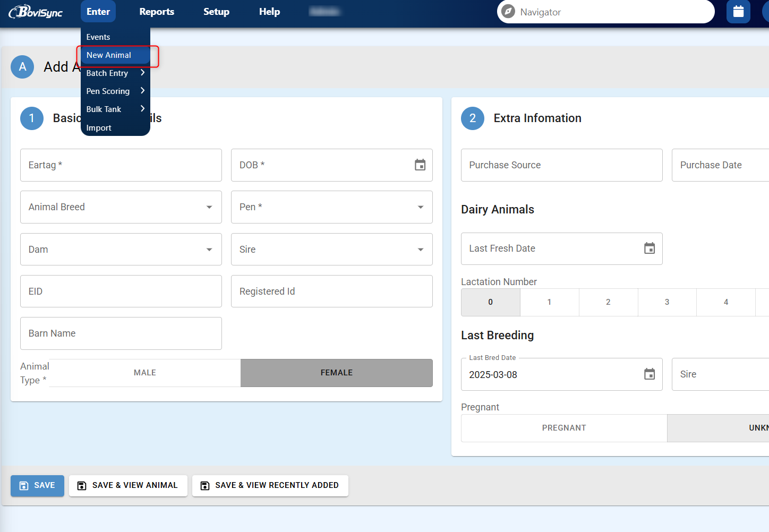Mark animal as PREGNANT

(x=564, y=428)
